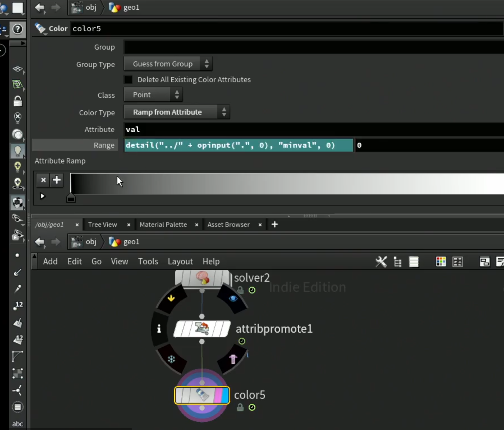Click the lock icon in left toolbar

tap(18, 101)
